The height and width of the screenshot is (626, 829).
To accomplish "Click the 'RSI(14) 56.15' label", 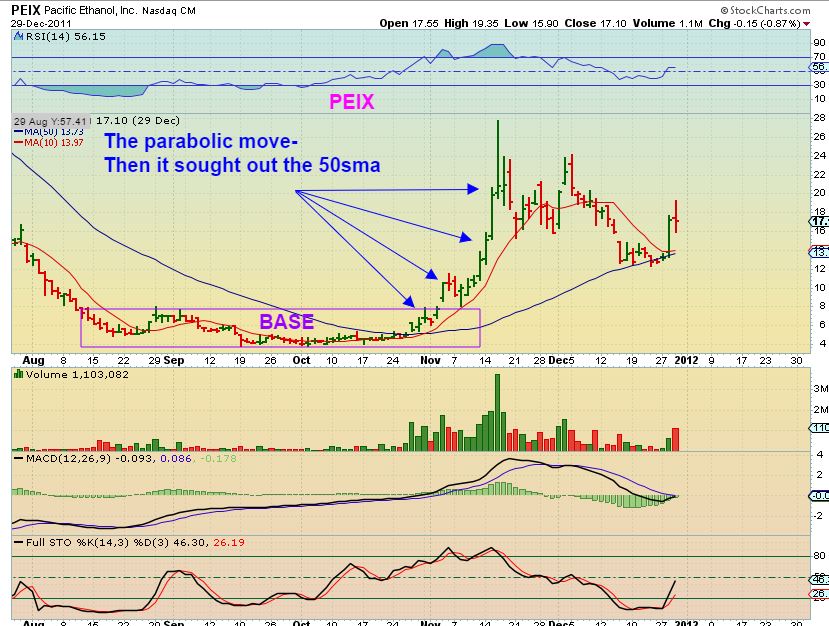I will pyautogui.click(x=66, y=36).
